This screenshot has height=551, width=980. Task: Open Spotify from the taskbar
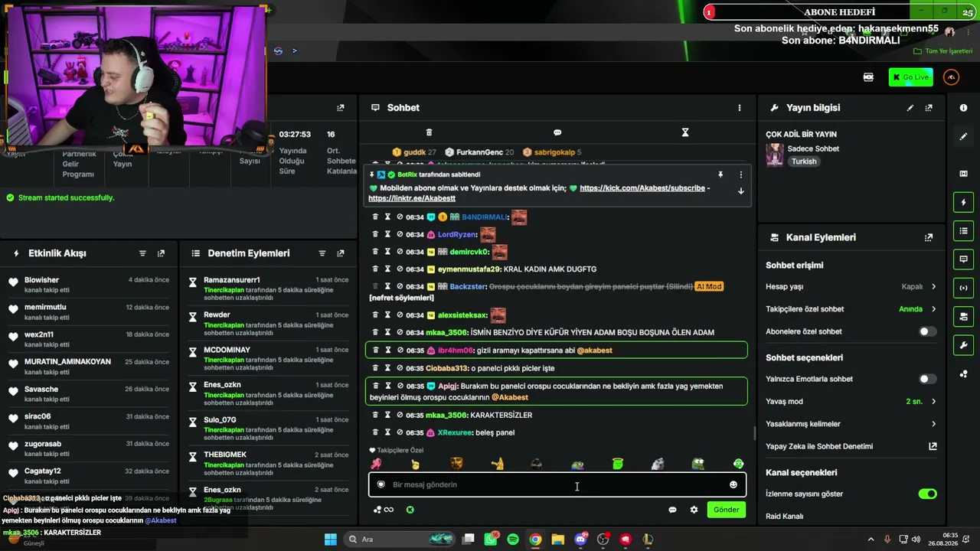point(513,540)
